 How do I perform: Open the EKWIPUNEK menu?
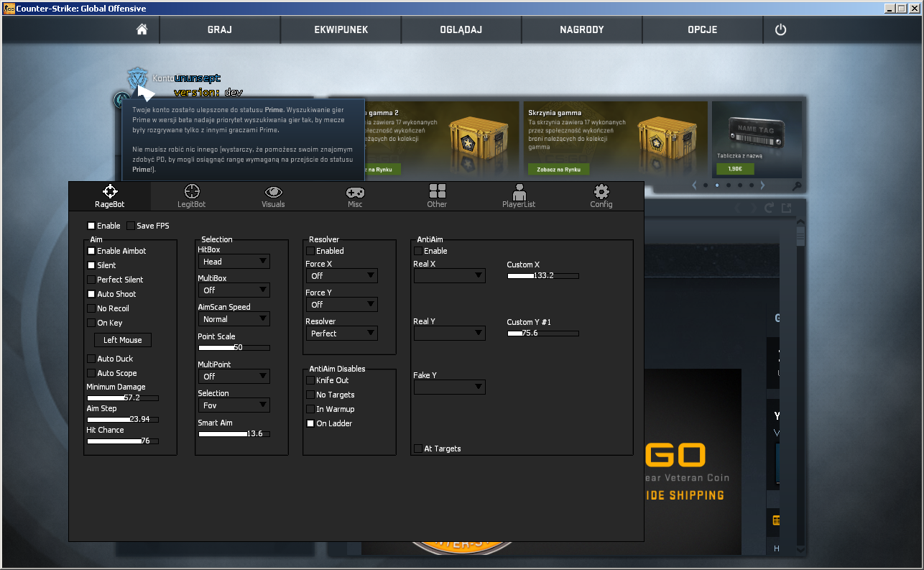[x=341, y=29]
